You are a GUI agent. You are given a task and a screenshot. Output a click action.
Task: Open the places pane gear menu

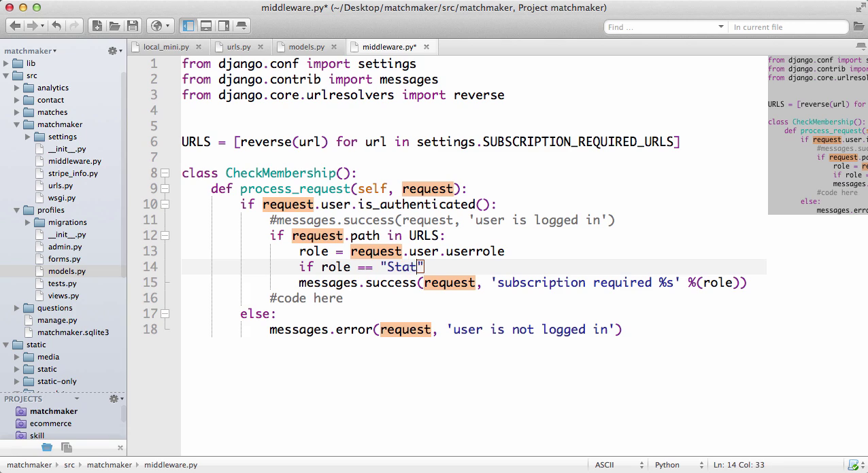click(x=114, y=51)
